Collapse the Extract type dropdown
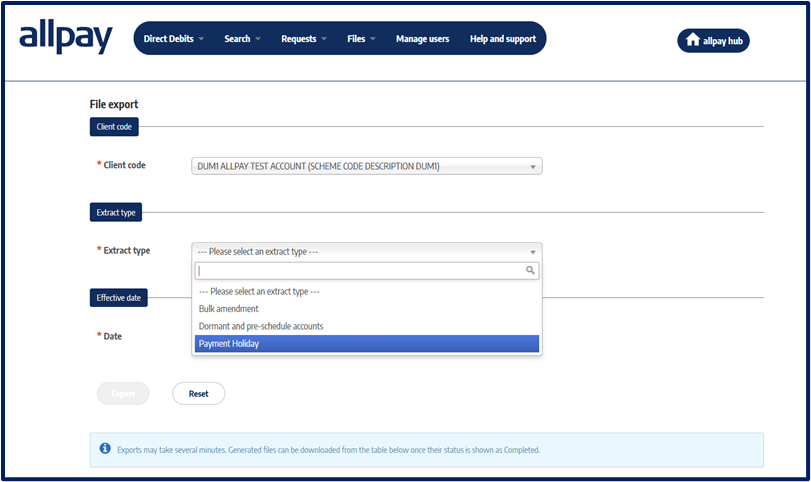Screen dimensions: 811x482 (367, 251)
